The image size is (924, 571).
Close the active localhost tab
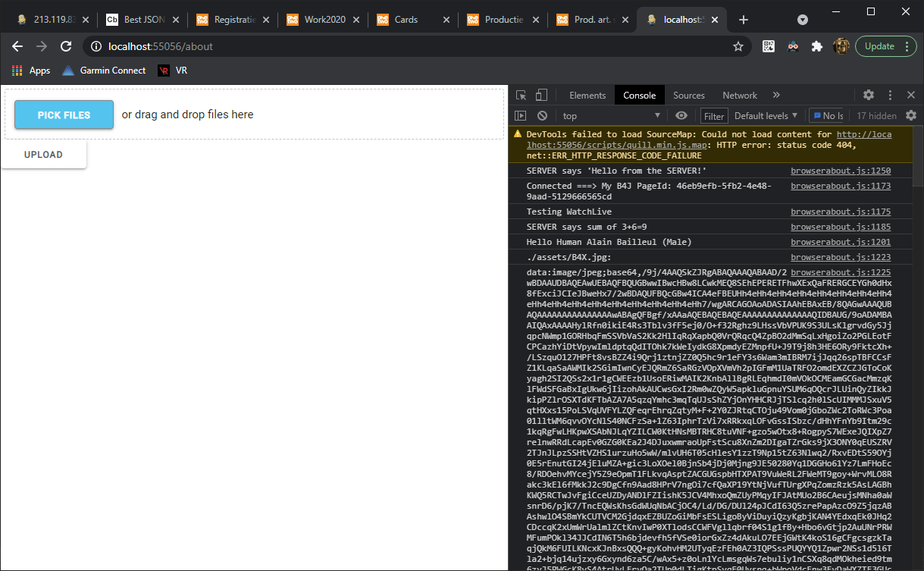coord(716,20)
